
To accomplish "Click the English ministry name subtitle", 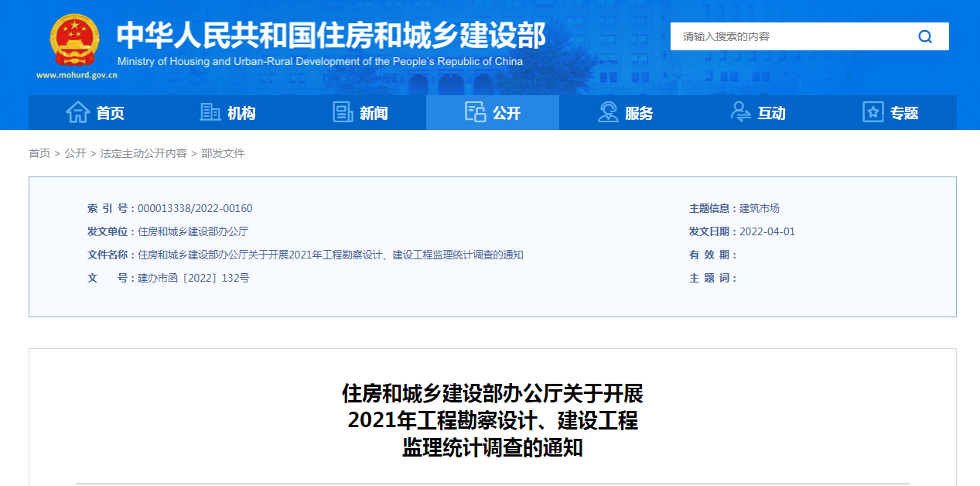I will click(x=320, y=61).
